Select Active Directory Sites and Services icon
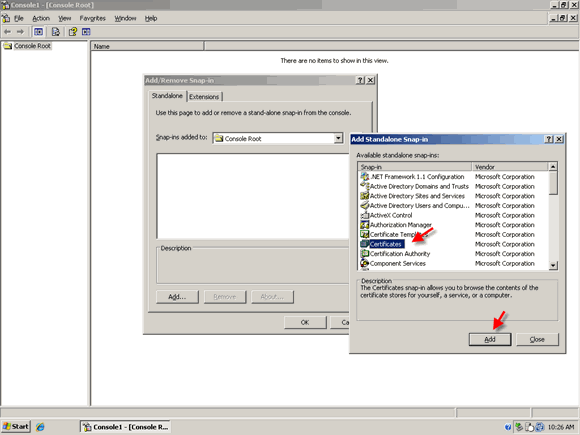The image size is (580, 435). [x=364, y=196]
